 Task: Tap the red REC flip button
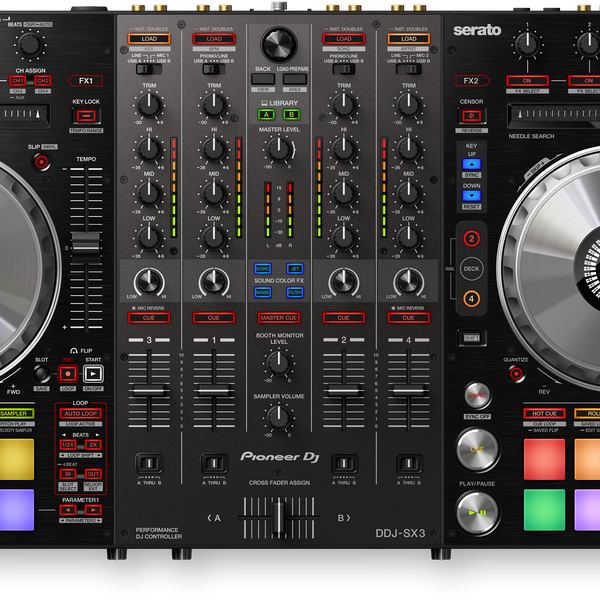click(x=68, y=374)
